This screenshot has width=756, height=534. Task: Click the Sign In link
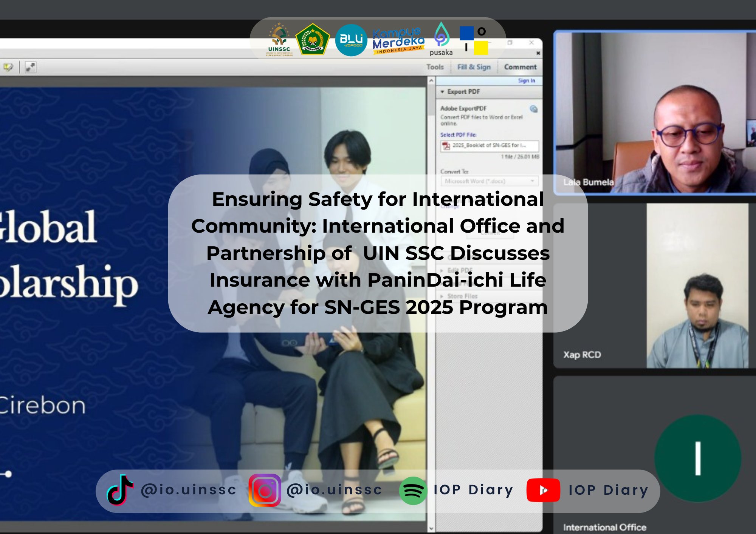pyautogui.click(x=527, y=80)
